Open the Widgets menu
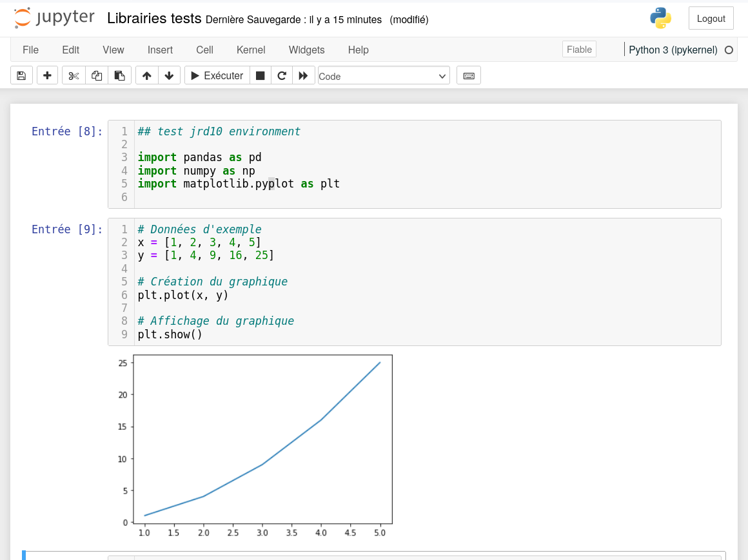748x560 pixels. click(306, 50)
